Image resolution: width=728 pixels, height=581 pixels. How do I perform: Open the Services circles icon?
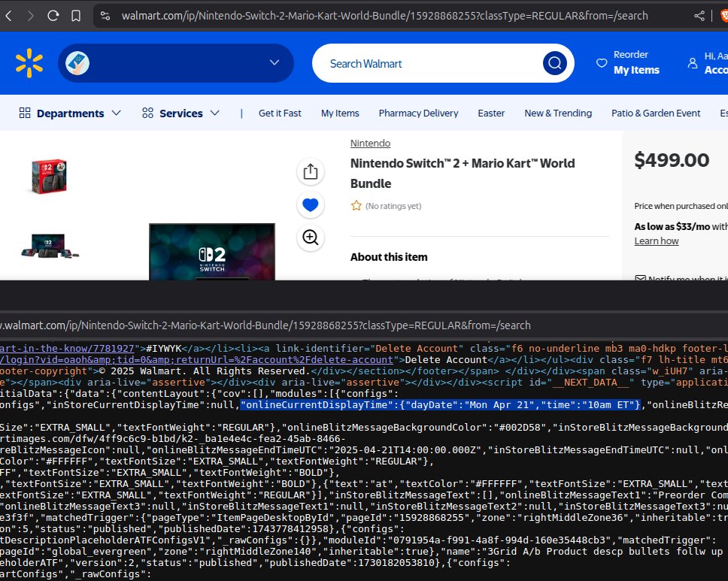pos(147,113)
